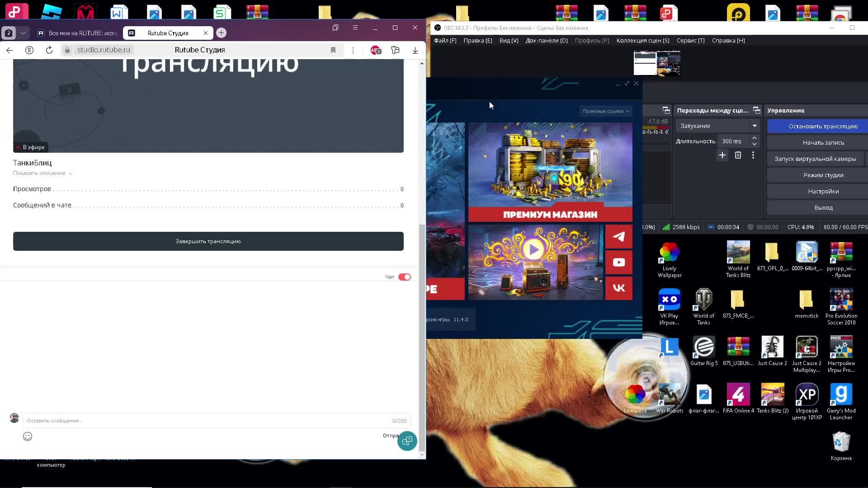Image resolution: width=868 pixels, height=488 pixels.
Task: Toggle the Чат switch off
Action: pyautogui.click(x=404, y=277)
